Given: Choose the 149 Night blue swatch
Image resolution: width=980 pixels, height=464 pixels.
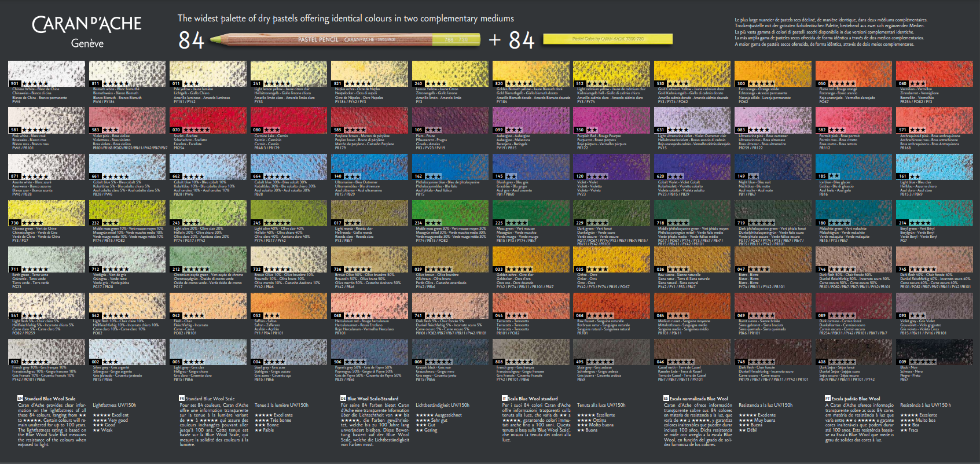Looking at the screenshot, I should [x=773, y=166].
